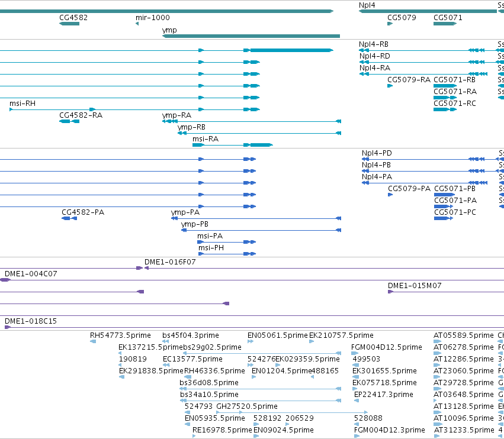
Task: Select the CG5071-RA transcript
Action: (x=445, y=98)
